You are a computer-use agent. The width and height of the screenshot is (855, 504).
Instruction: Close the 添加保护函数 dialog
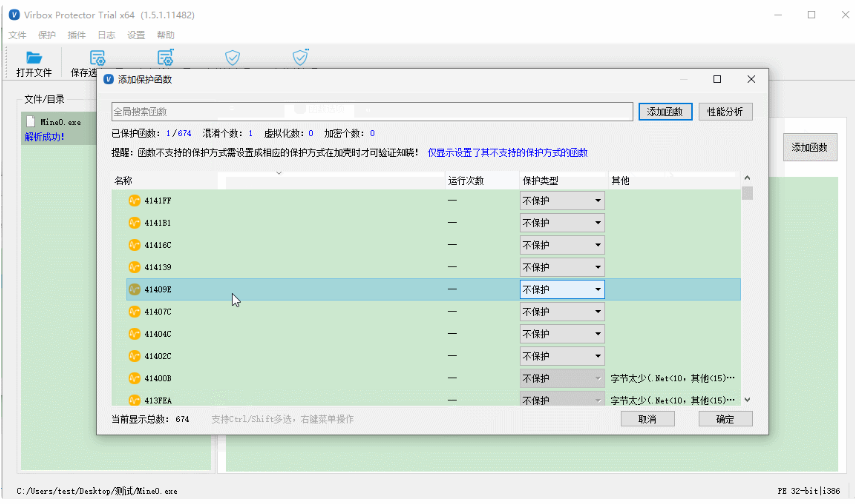[x=751, y=79]
